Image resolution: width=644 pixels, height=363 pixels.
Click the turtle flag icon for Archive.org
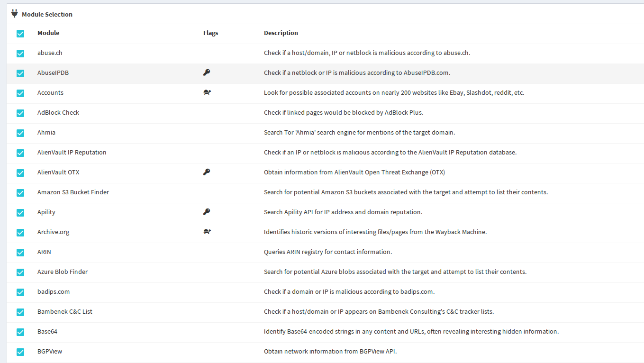pos(207,232)
